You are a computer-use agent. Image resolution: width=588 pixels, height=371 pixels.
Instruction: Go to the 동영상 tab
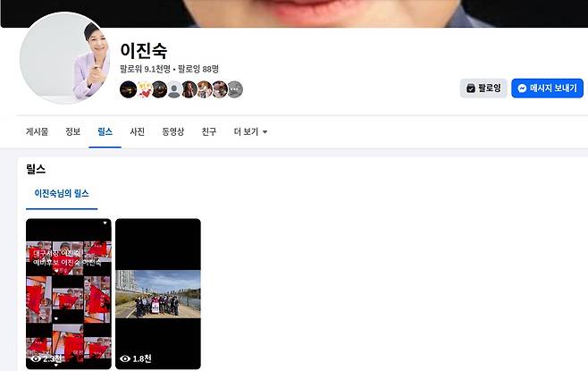172,131
